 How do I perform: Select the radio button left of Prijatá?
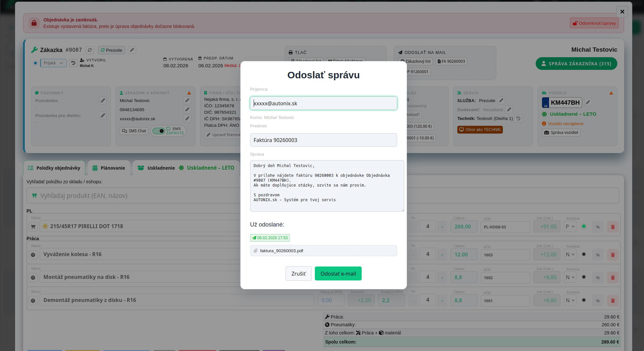tap(35, 63)
